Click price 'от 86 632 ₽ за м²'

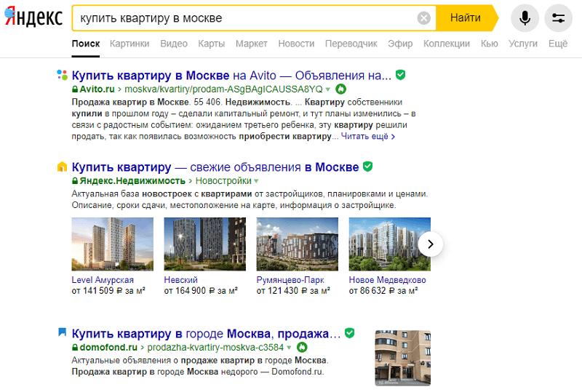(x=383, y=291)
